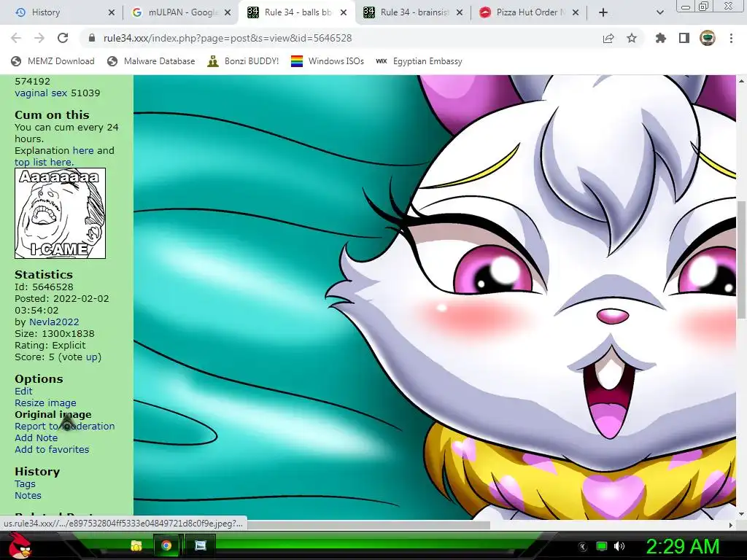Image resolution: width=747 pixels, height=560 pixels.
Task: Click the scroll-up arrow of vertical scrollbar
Action: [x=741, y=80]
